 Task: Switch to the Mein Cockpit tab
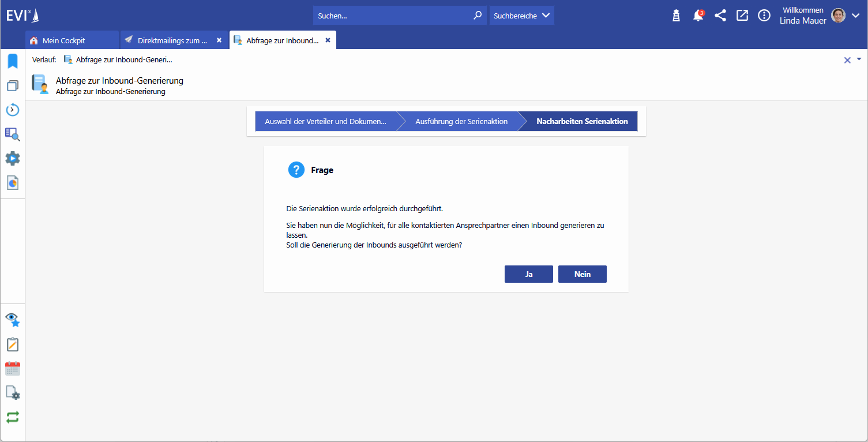[x=65, y=40]
